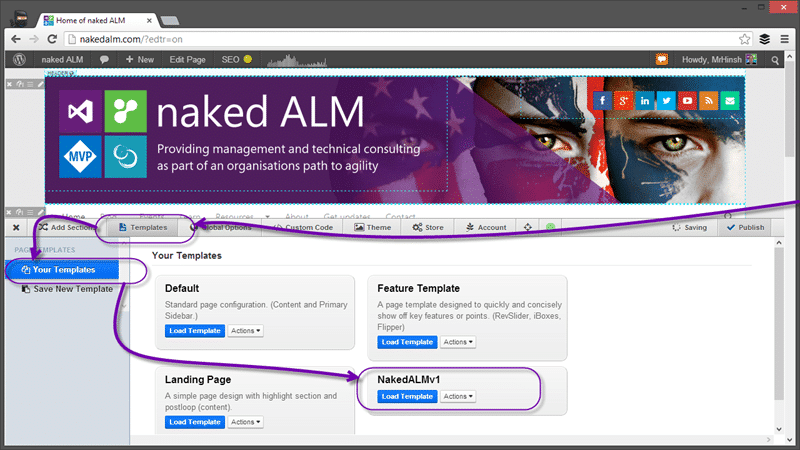Open Actions dropdown for Feature Template
The image size is (800, 450).
458,342
